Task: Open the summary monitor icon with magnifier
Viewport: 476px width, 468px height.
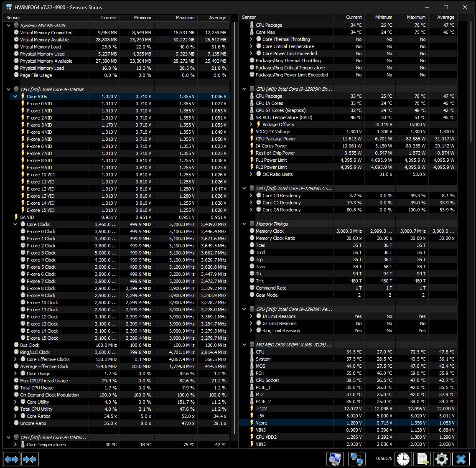Action: click(335, 459)
